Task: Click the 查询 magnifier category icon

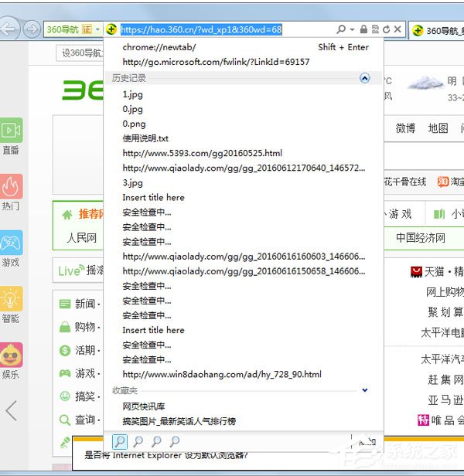Action: coord(65,420)
